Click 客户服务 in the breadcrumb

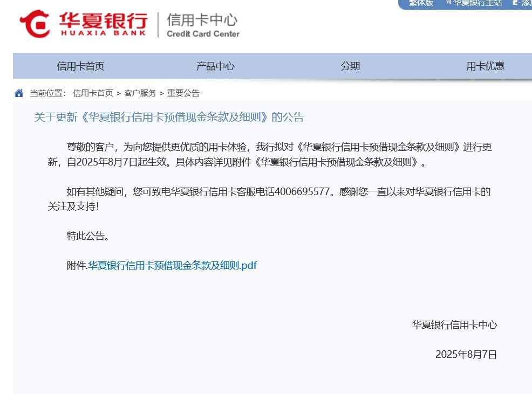pyautogui.click(x=140, y=93)
